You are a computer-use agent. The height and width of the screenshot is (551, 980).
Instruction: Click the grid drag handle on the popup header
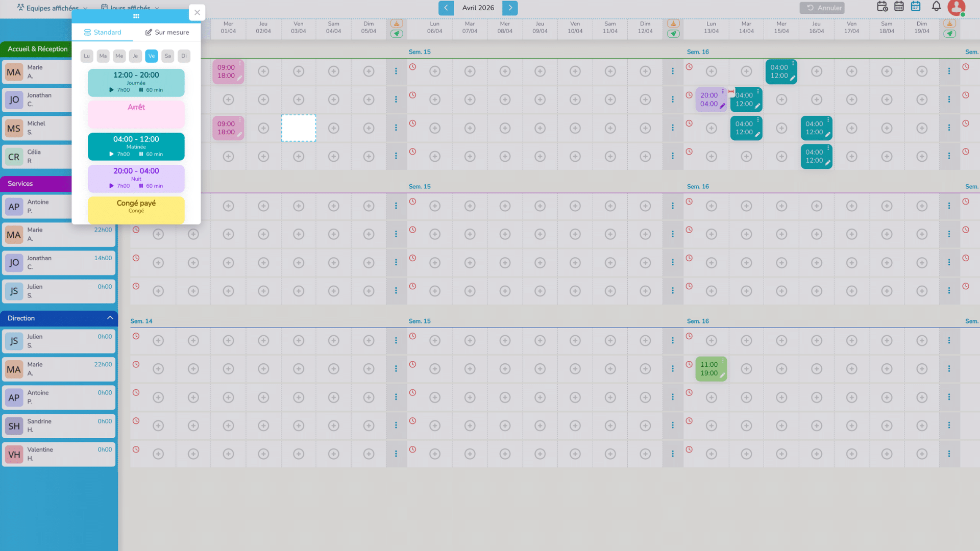pyautogui.click(x=136, y=16)
